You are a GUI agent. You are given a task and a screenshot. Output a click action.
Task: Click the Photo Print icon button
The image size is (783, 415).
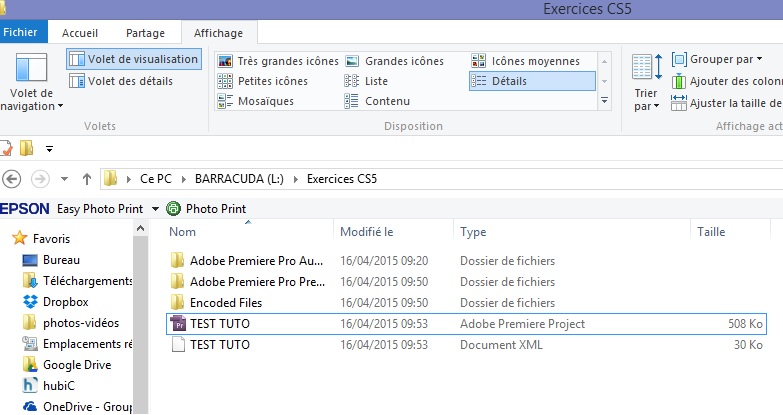[x=173, y=181]
